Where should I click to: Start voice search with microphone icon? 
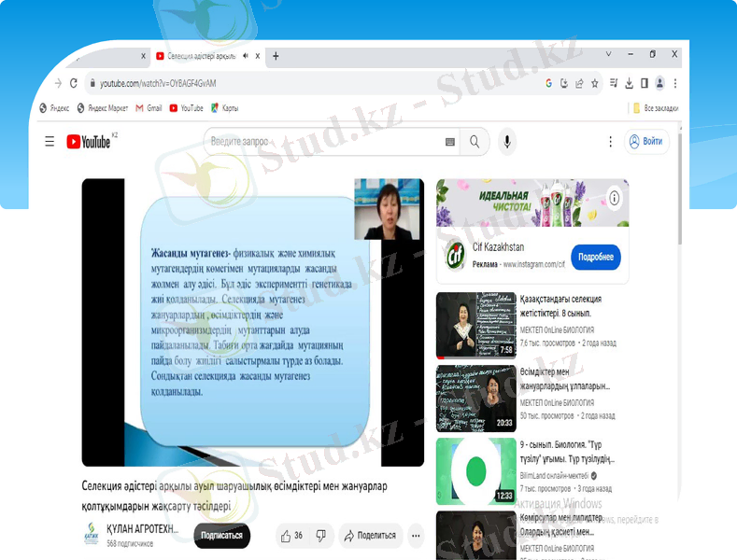point(507,142)
